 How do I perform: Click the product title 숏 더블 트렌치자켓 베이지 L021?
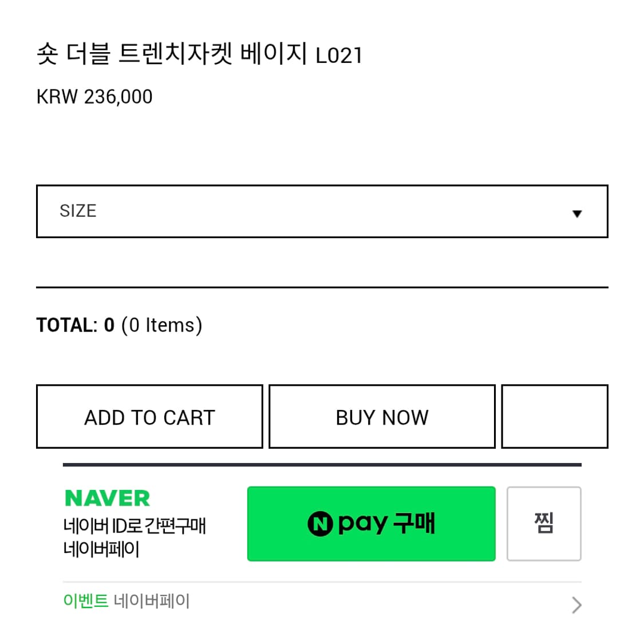point(199,54)
